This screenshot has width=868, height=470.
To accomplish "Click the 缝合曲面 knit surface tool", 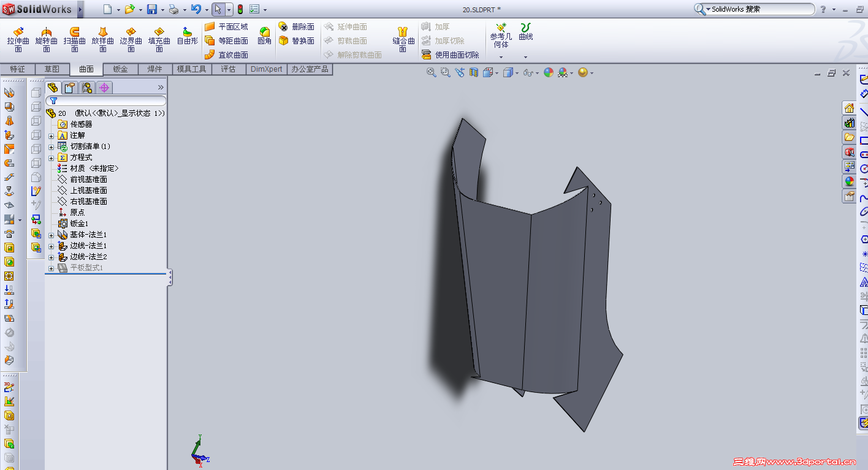I will (x=403, y=40).
